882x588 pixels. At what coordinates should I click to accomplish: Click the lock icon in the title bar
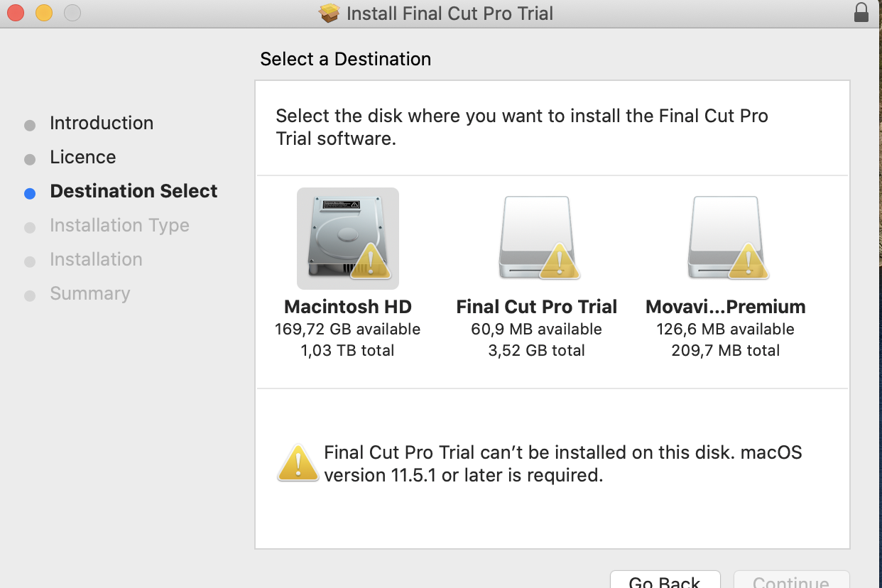tap(861, 13)
